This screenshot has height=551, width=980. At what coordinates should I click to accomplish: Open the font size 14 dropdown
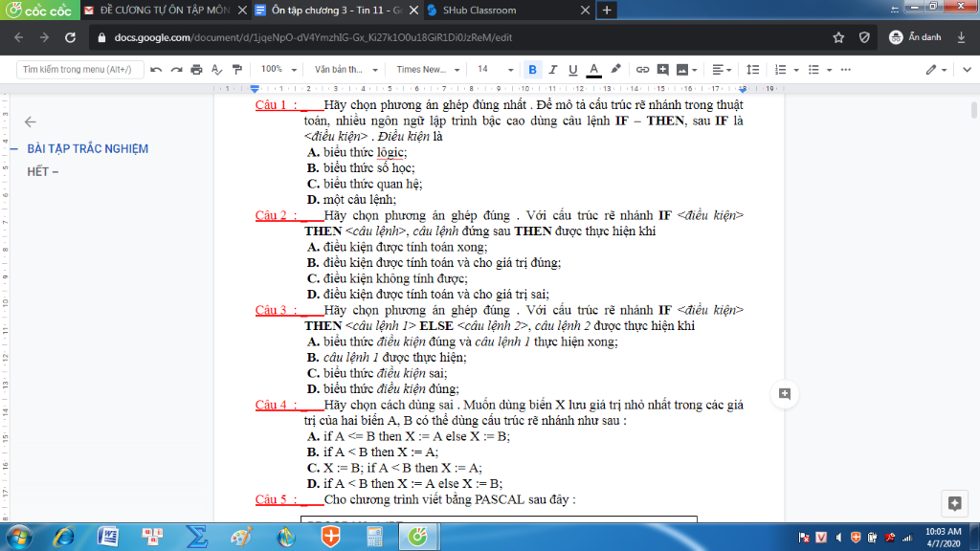[x=495, y=69]
